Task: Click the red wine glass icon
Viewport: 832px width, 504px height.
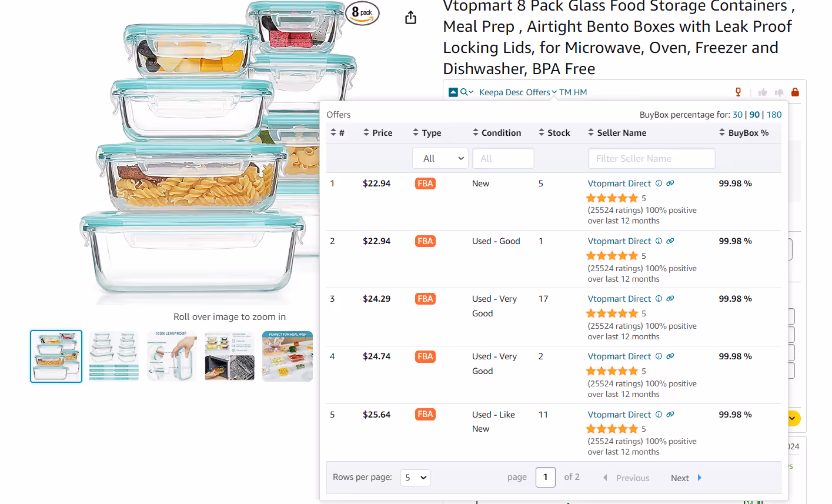Action: [739, 92]
